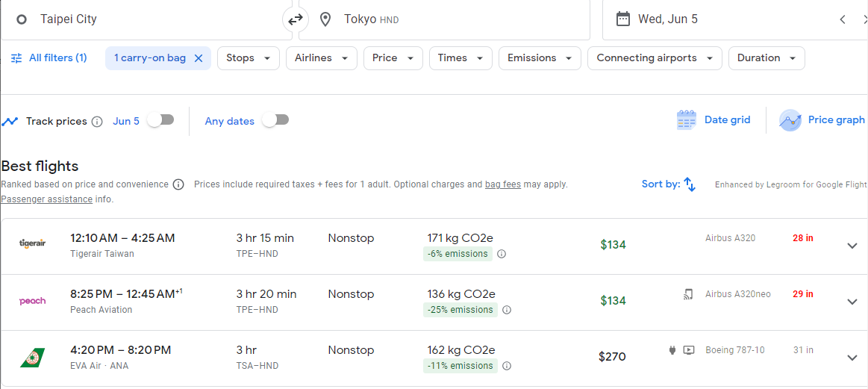Image resolution: width=868 pixels, height=389 pixels.
Task: Click the Date grid calendar icon
Action: (x=686, y=120)
